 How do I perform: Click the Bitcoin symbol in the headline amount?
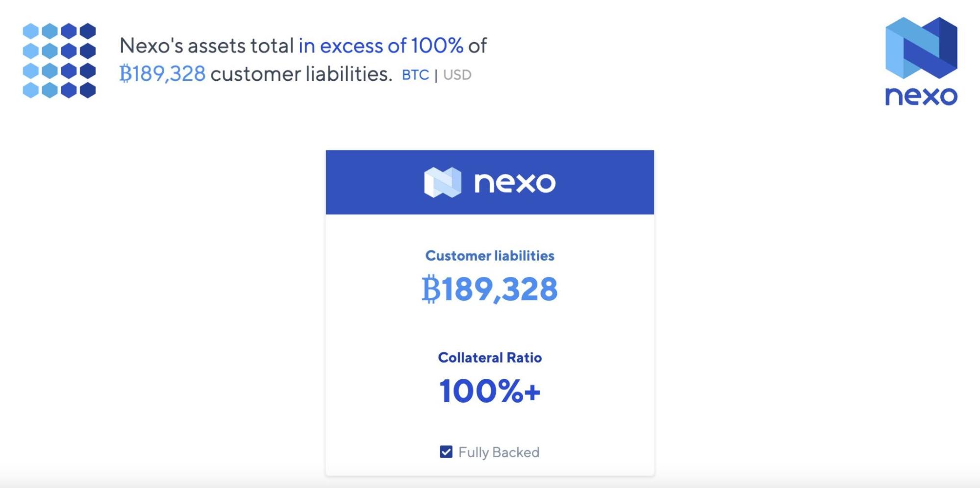click(x=126, y=74)
